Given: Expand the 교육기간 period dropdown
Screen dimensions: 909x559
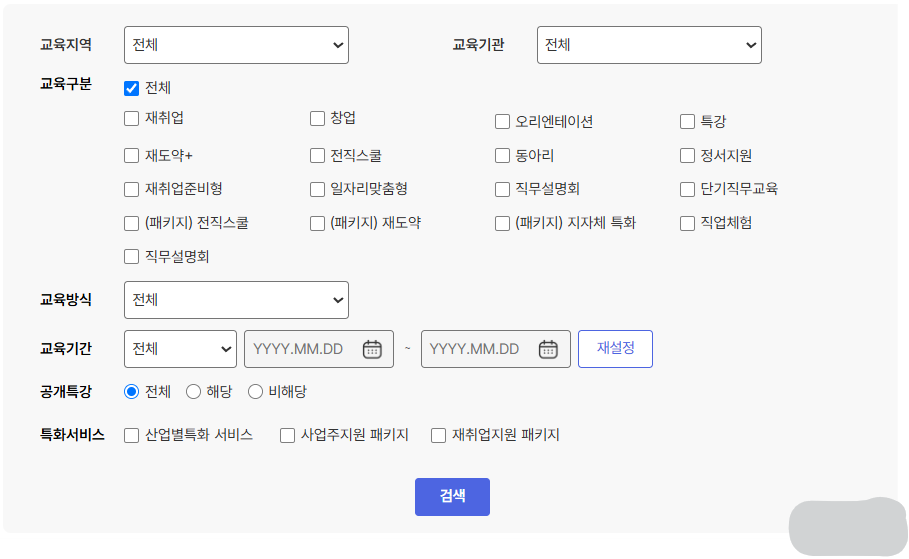Looking at the screenshot, I should [180, 349].
